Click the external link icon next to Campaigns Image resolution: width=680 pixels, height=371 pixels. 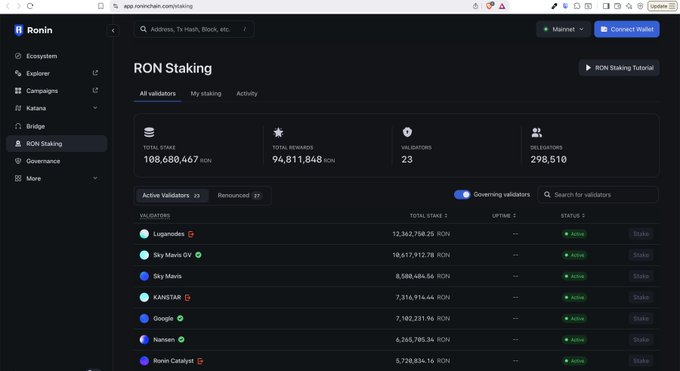[95, 90]
